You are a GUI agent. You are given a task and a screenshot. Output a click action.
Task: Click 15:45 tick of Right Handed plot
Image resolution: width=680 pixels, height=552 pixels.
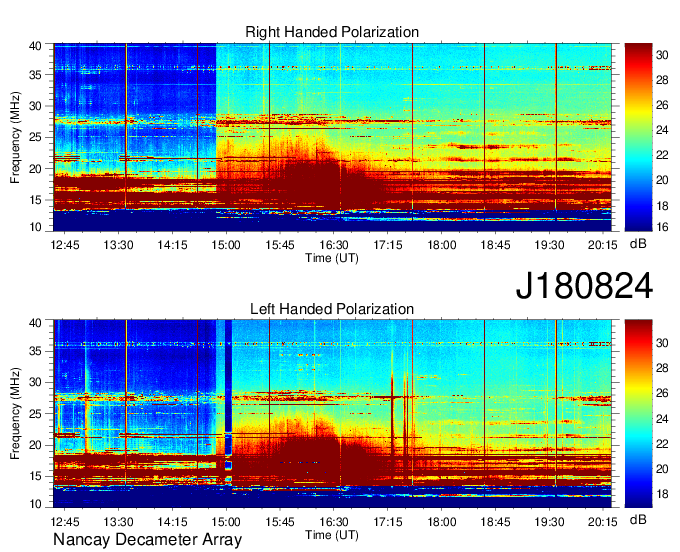coord(280,245)
